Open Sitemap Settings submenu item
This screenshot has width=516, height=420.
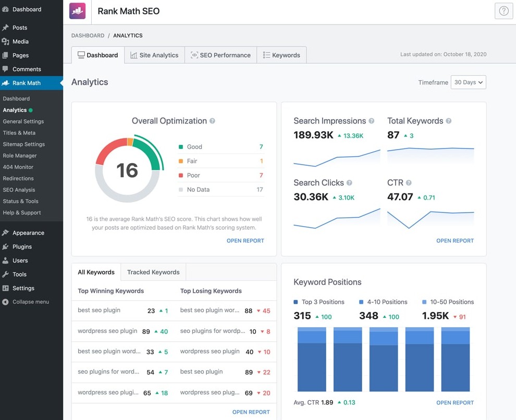click(23, 144)
